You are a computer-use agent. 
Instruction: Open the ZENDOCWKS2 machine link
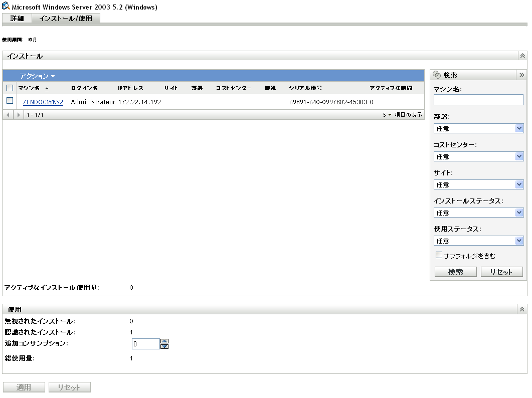(43, 102)
